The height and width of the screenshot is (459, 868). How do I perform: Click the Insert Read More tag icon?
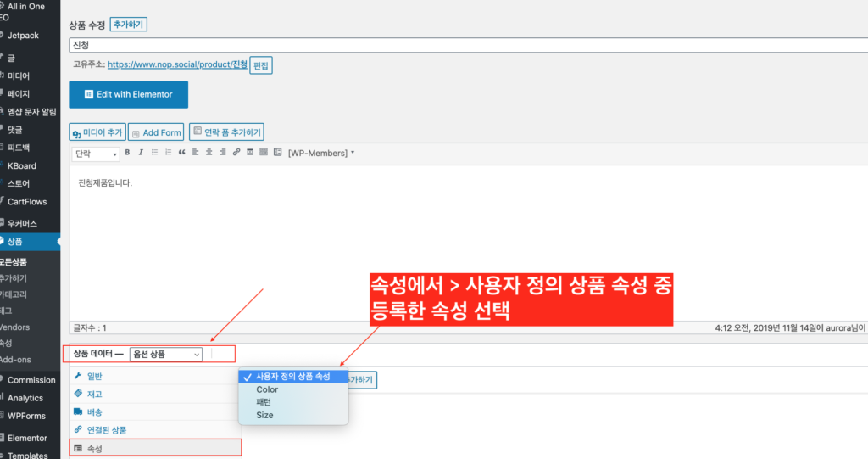click(250, 153)
